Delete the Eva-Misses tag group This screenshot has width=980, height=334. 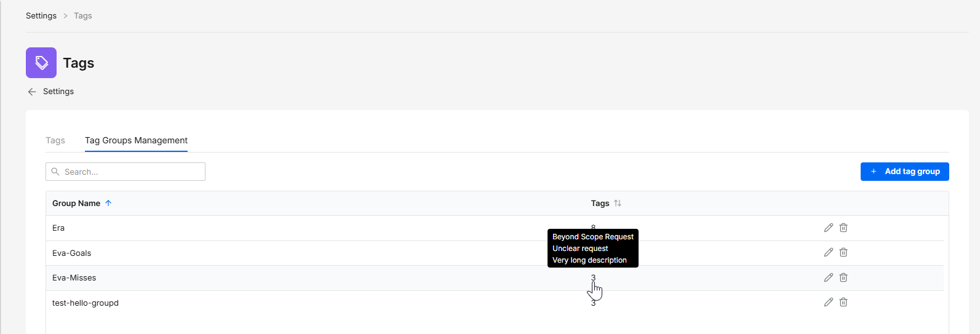point(843,277)
